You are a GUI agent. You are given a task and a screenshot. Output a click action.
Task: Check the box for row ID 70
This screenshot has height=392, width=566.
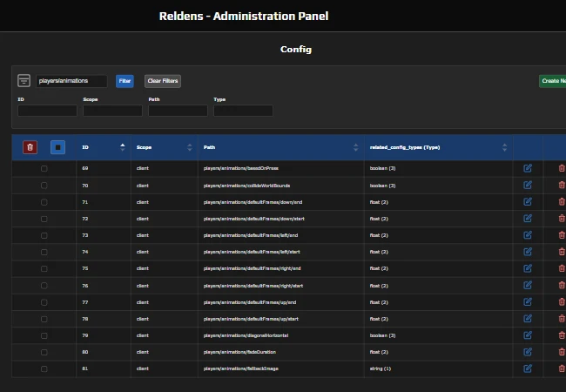(x=44, y=186)
